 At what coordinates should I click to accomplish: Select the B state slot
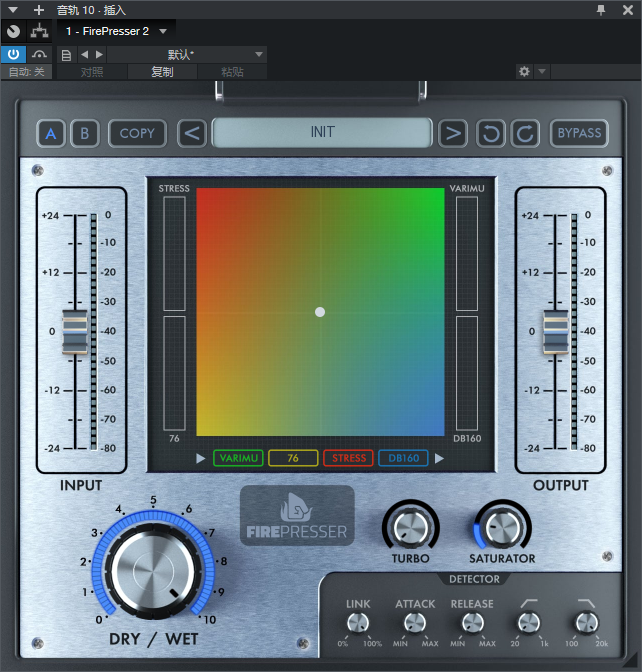[85, 133]
